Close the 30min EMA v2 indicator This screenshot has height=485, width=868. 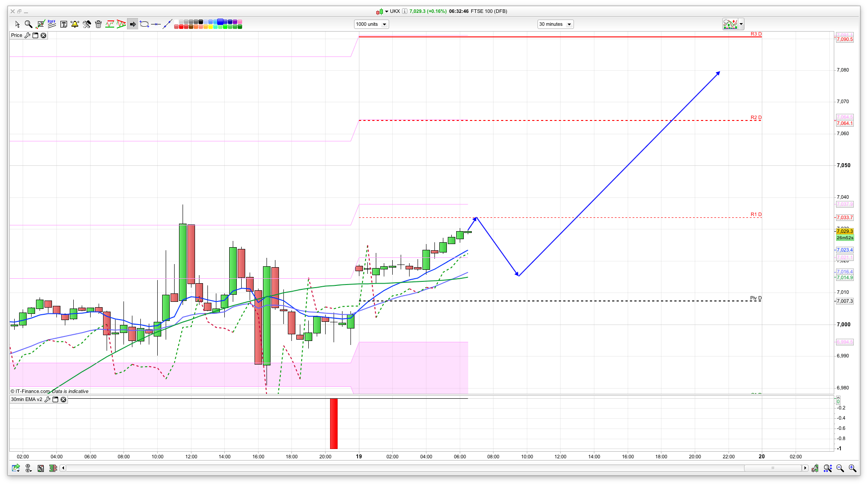point(64,400)
